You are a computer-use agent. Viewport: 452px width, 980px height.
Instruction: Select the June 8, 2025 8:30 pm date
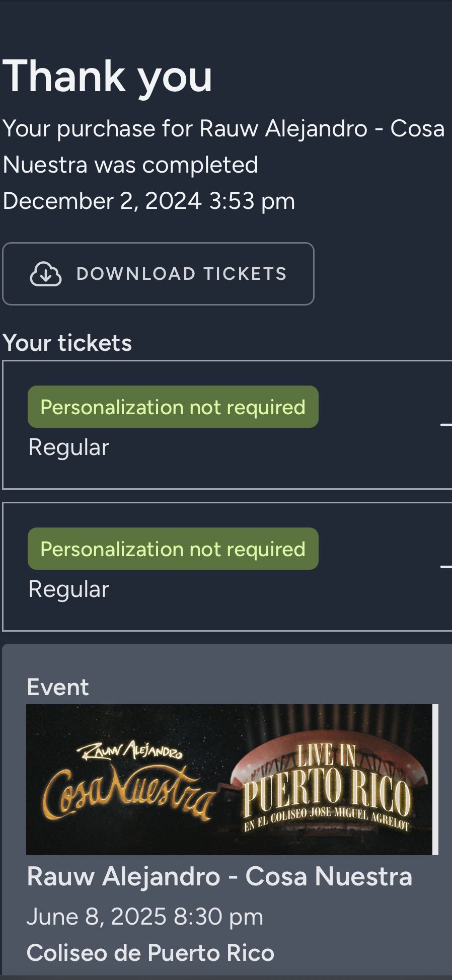click(x=145, y=917)
